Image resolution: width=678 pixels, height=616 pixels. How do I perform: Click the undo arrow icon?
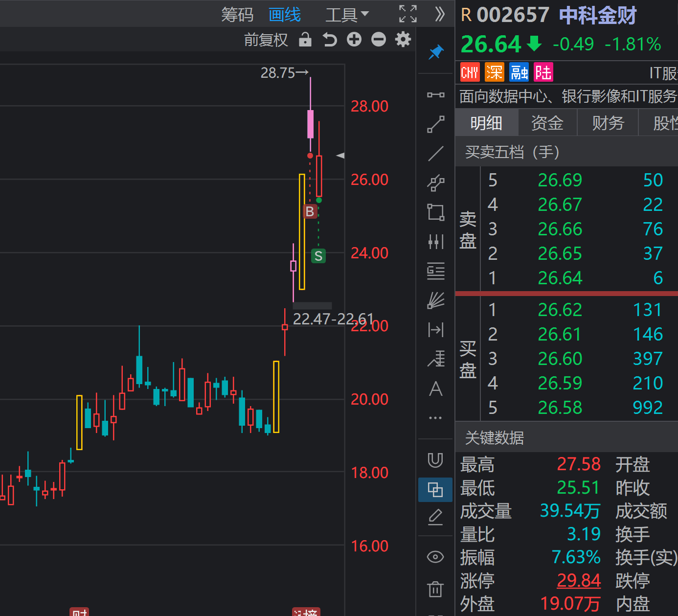tap(330, 40)
